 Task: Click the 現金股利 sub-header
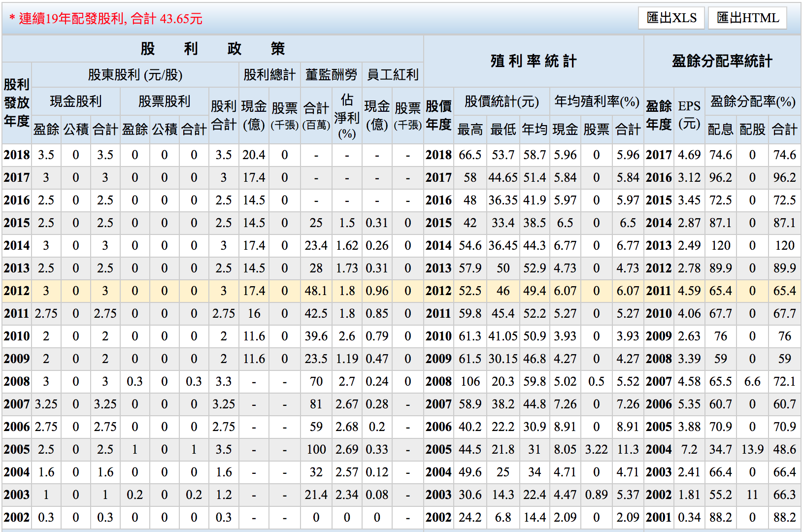pyautogui.click(x=76, y=101)
